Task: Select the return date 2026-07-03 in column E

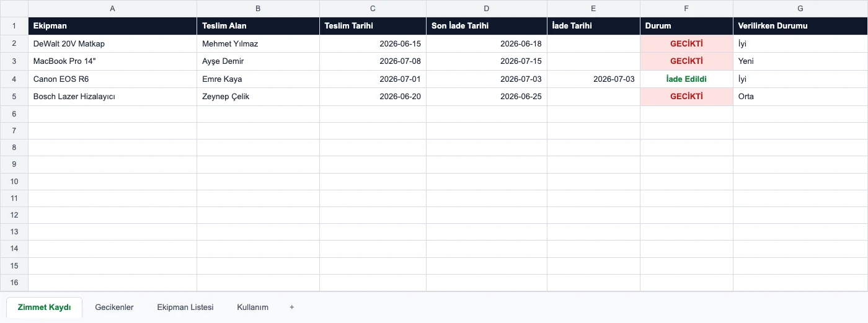Action: point(593,79)
